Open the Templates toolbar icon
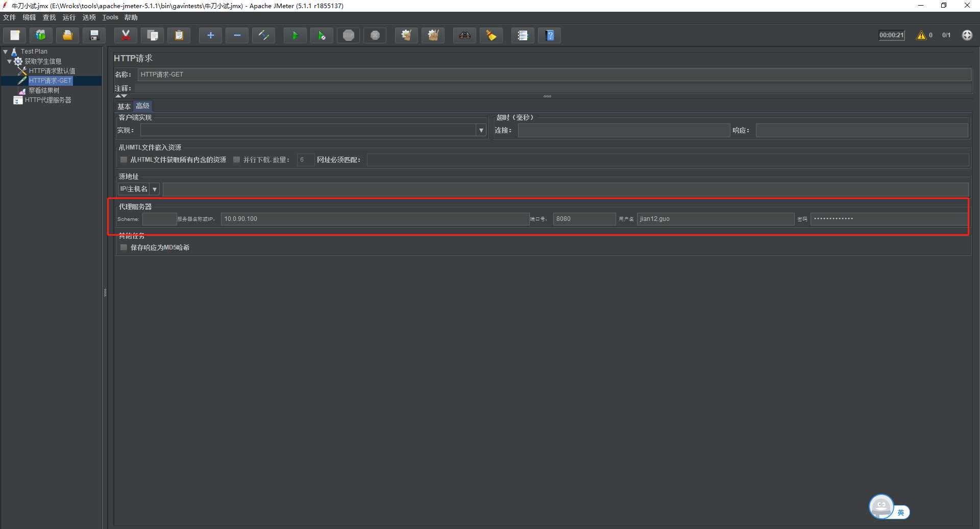Image resolution: width=980 pixels, height=529 pixels. [x=41, y=35]
